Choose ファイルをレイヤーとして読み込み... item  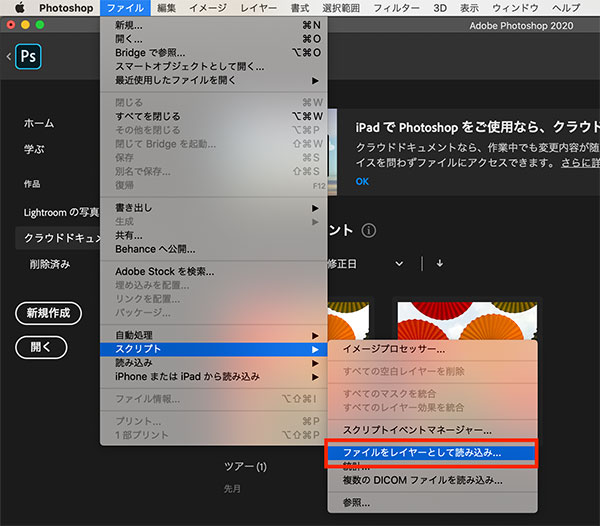tap(431, 453)
